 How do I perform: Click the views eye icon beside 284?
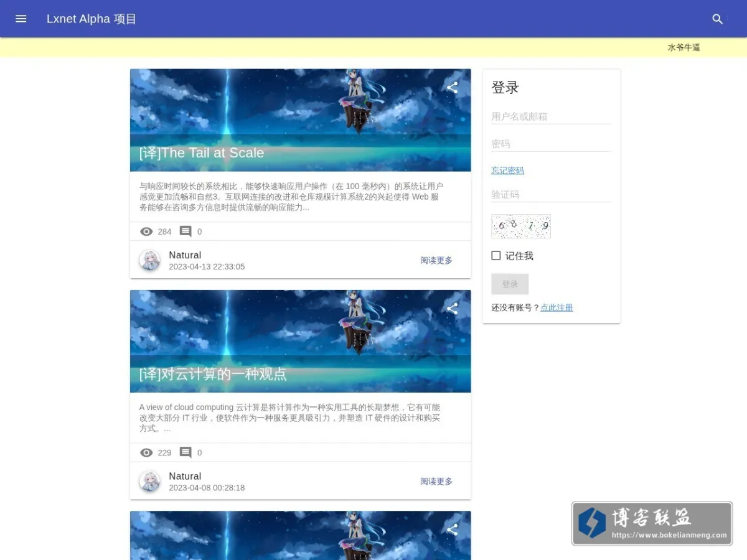click(146, 231)
